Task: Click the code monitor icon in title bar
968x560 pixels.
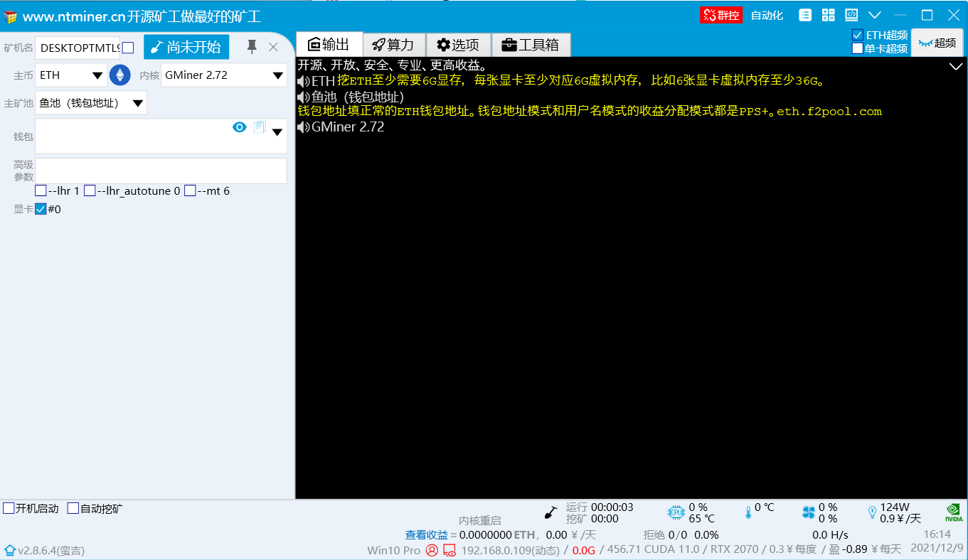Action: 851,15
